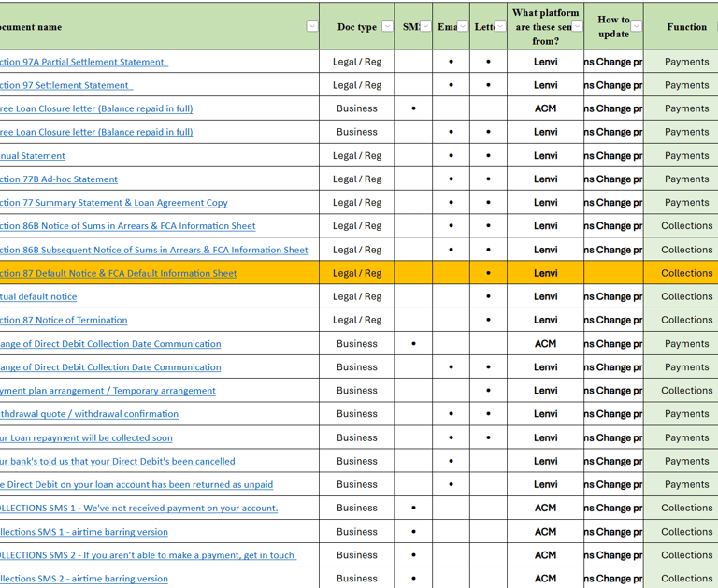This screenshot has height=588, width=718.
Task: Select 'Legal / Reg' in Section 97A row
Action: [357, 62]
